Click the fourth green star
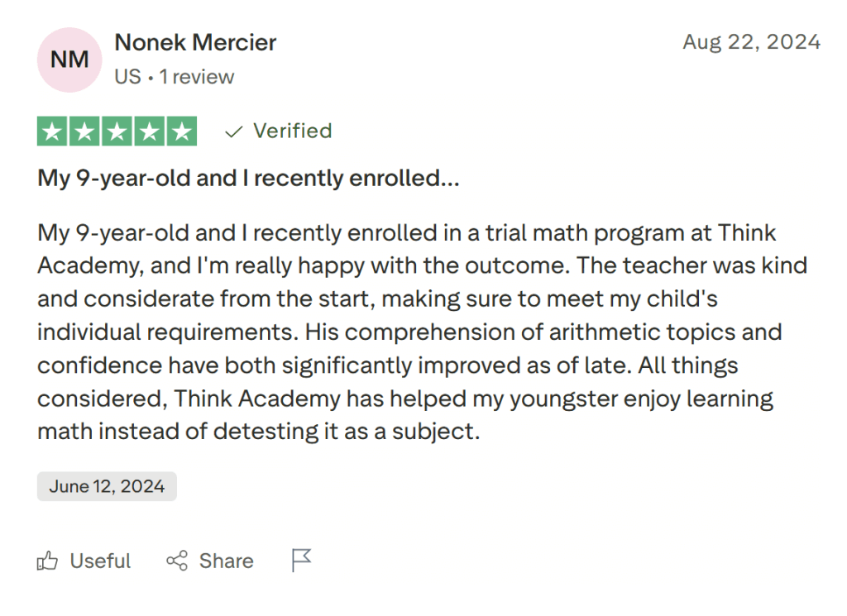Image resolution: width=847 pixels, height=616 pixels. (147, 131)
